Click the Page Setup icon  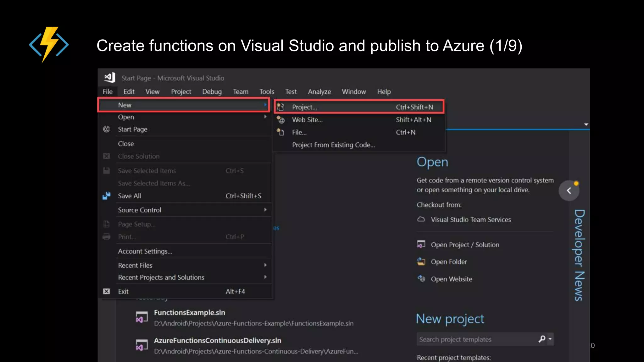click(x=107, y=224)
